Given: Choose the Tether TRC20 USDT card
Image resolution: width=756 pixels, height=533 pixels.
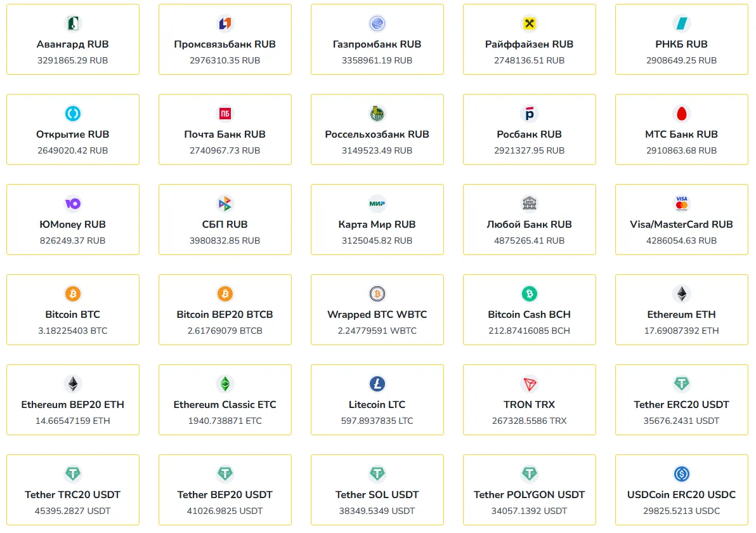Looking at the screenshot, I should pyautogui.click(x=73, y=490).
